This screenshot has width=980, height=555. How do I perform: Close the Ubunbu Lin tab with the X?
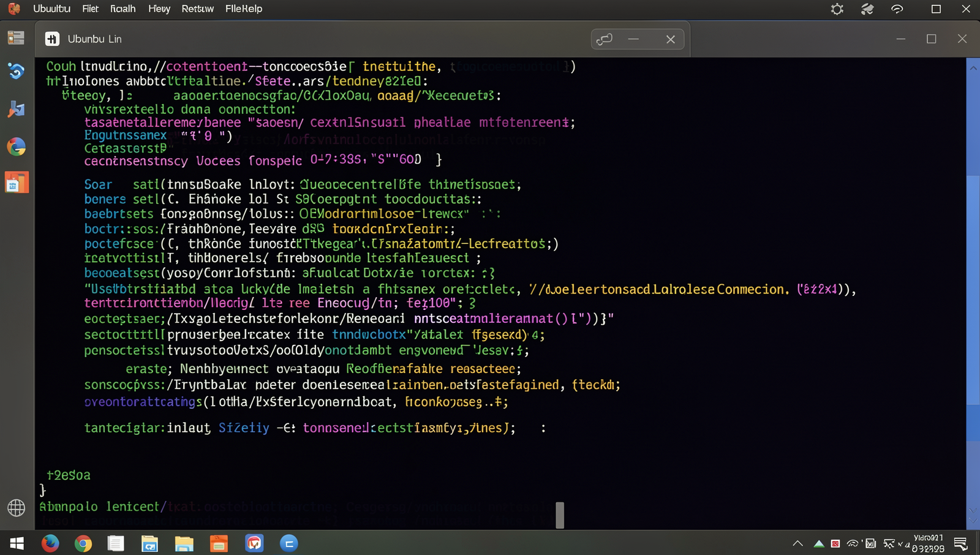click(671, 39)
